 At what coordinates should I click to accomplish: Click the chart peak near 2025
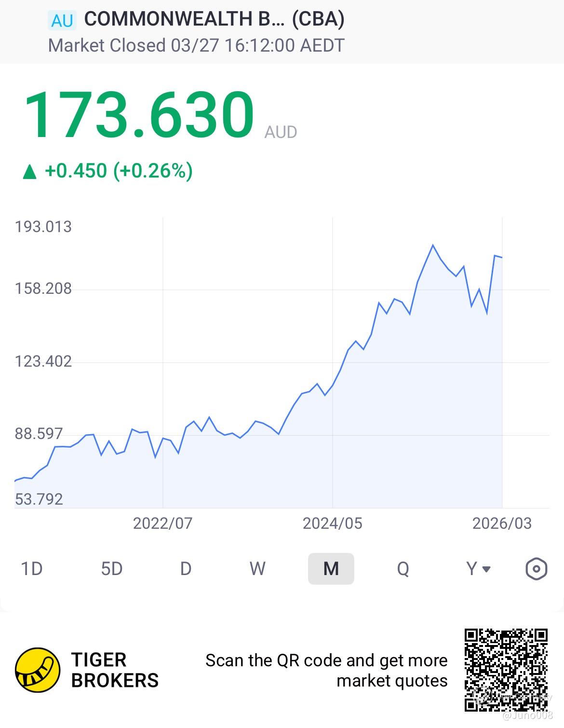(433, 245)
